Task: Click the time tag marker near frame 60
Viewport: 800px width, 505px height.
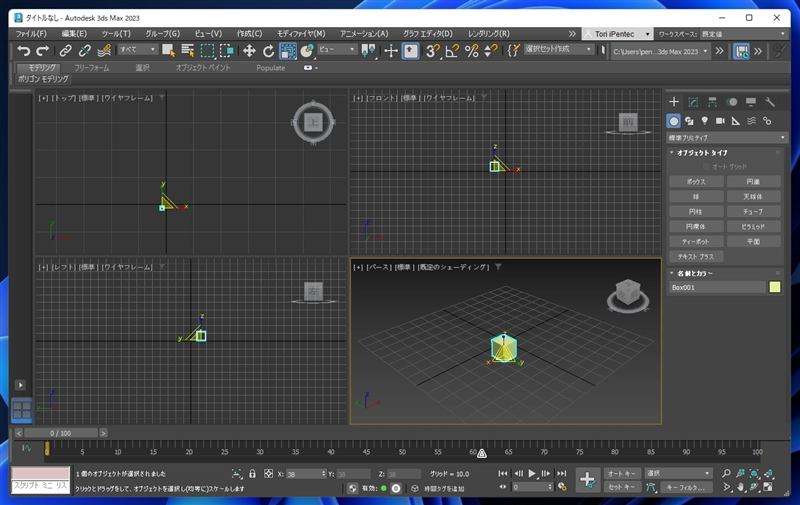Action: 482,453
